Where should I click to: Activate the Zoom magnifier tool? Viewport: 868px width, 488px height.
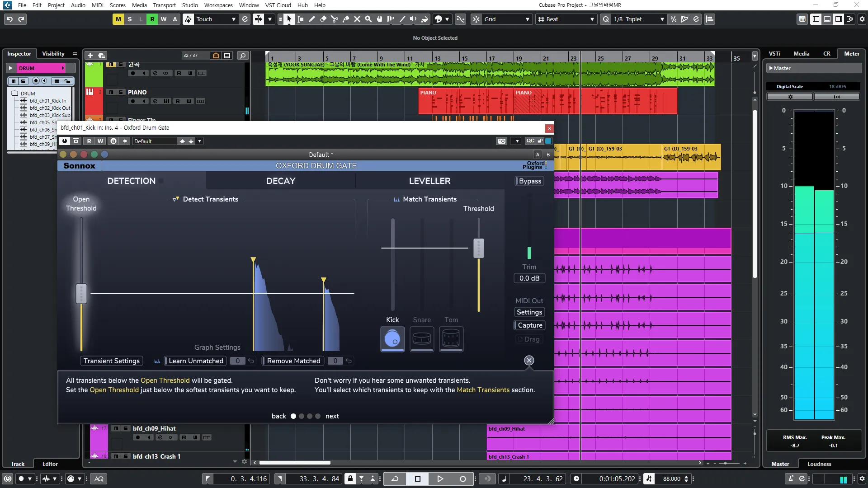coord(368,19)
